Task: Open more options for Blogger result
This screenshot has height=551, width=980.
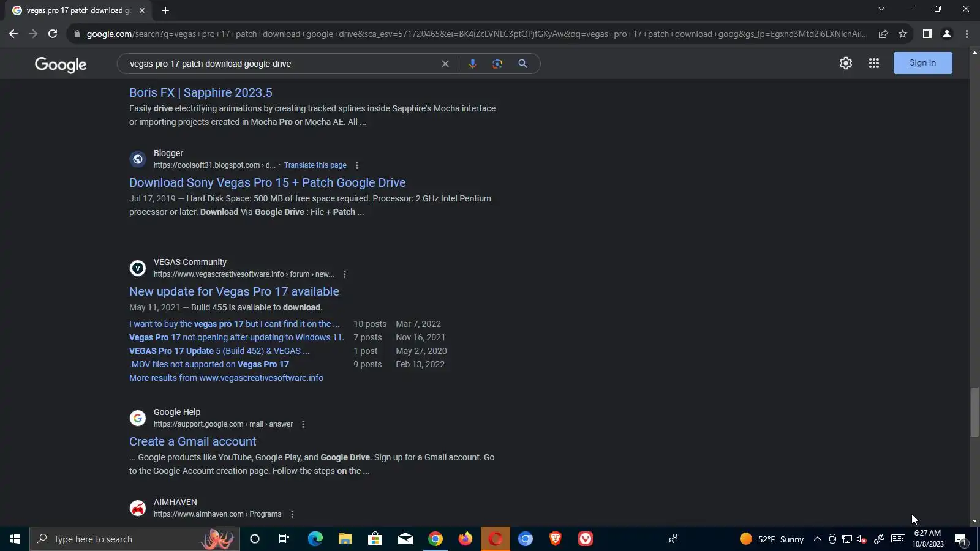Action: point(357,165)
